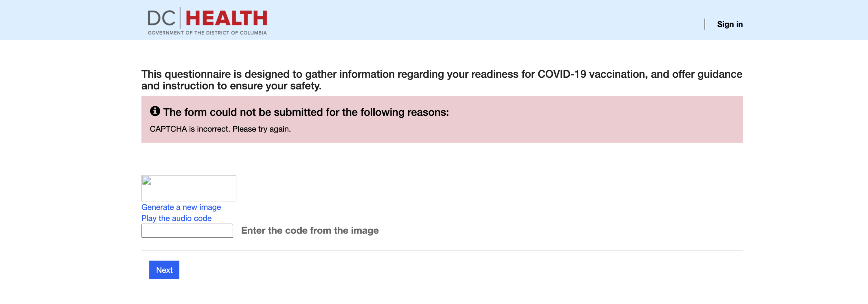Click the 'CAPTCHA is incorrect' error message
868x304 pixels.
click(x=220, y=129)
